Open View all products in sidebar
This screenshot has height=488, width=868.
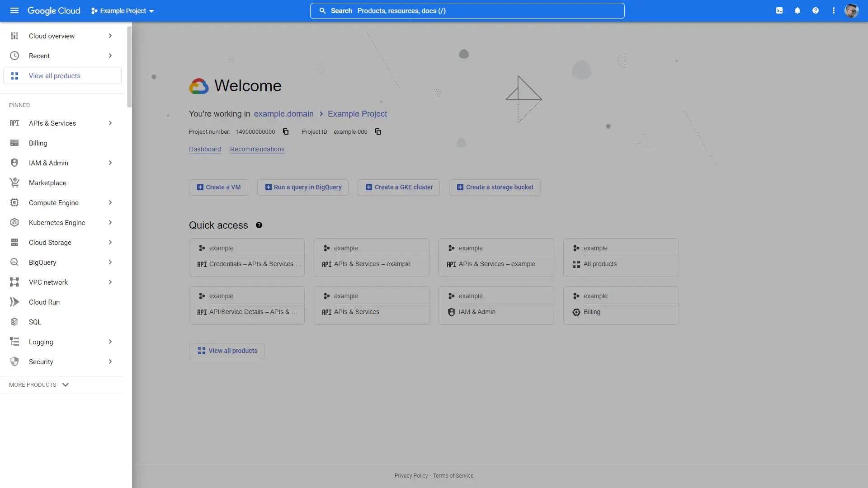pyautogui.click(x=62, y=76)
